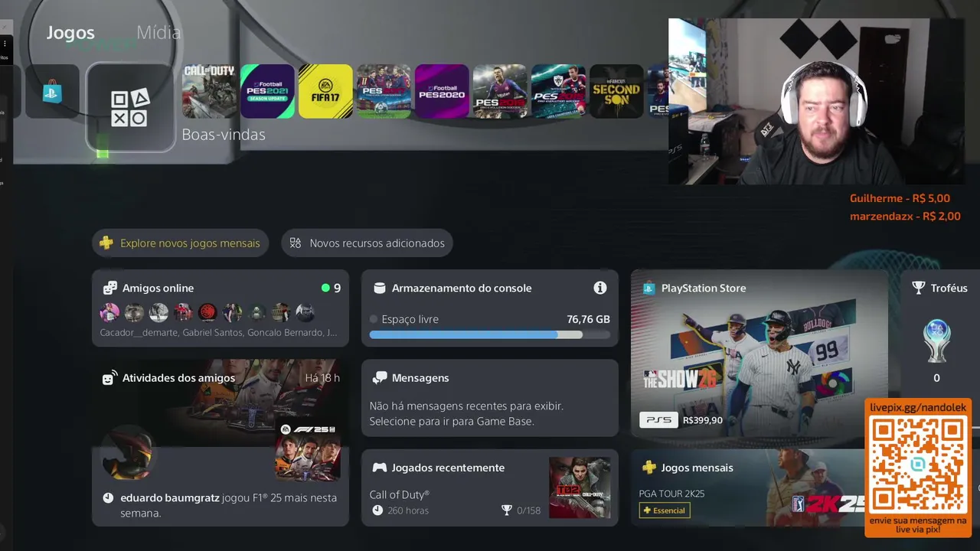Launch the inFAMOUS Second Son tile
980x551 pixels.
pyautogui.click(x=616, y=91)
